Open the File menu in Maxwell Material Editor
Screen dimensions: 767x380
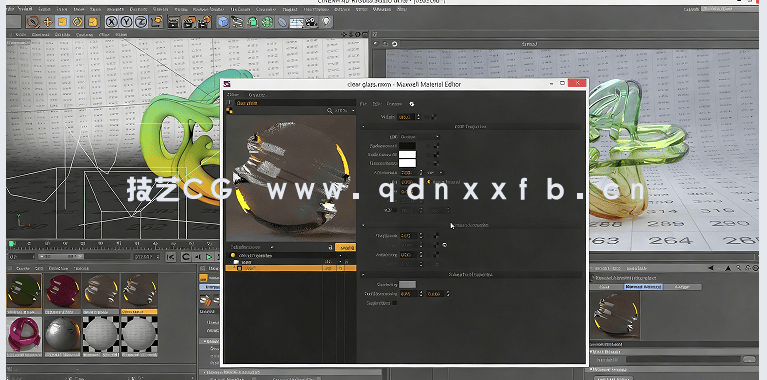pyautogui.click(x=363, y=104)
